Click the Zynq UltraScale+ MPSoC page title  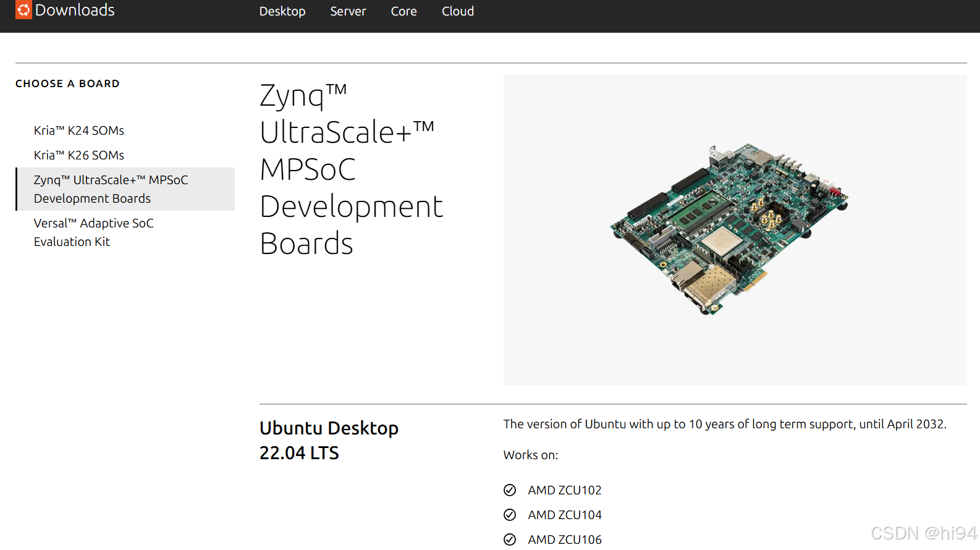pos(351,169)
